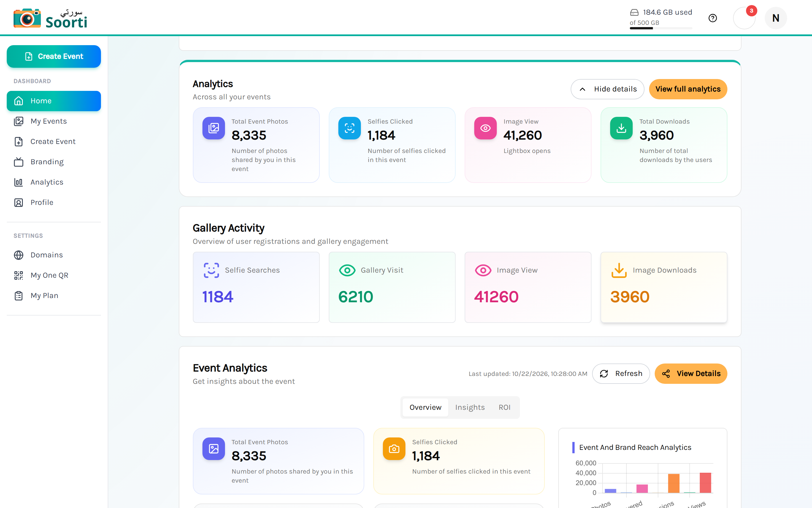This screenshot has height=508, width=812.
Task: Open Domains settings
Action: click(x=54, y=255)
